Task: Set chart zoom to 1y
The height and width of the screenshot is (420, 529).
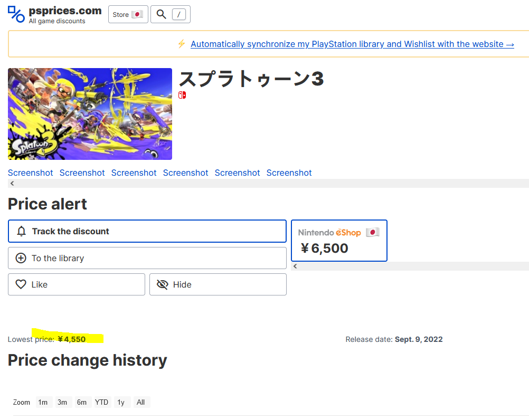Action: [121, 402]
